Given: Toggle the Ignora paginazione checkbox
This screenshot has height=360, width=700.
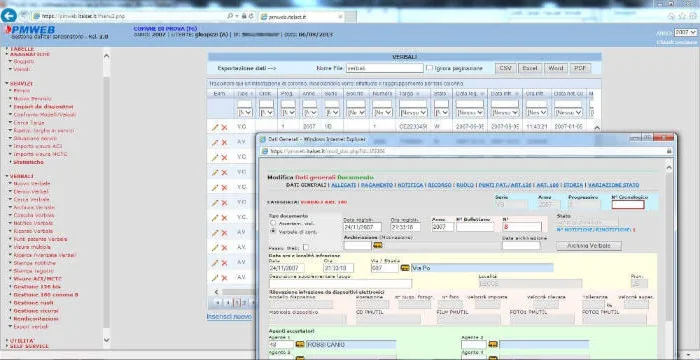Looking at the screenshot, I should point(429,68).
